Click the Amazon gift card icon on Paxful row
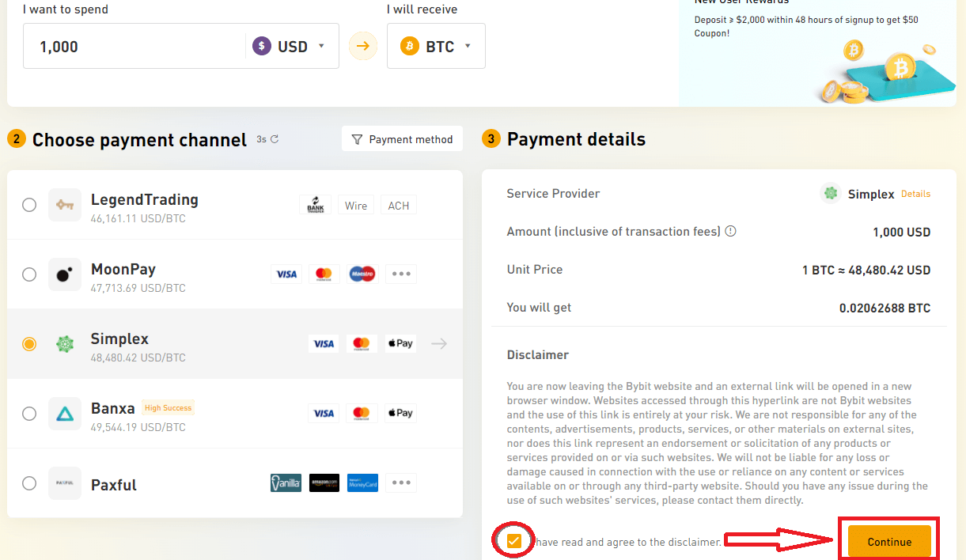This screenshot has height=560, width=966. [x=324, y=482]
